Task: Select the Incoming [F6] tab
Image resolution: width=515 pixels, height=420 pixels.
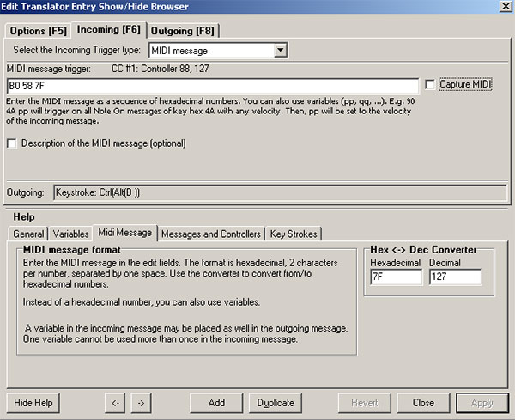Action: point(109,29)
